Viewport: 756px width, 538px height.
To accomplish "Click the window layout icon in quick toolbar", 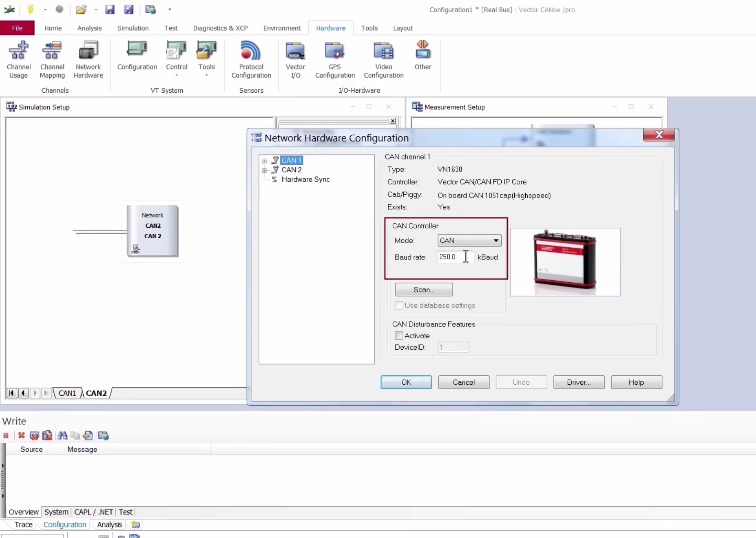I will 151,9.
